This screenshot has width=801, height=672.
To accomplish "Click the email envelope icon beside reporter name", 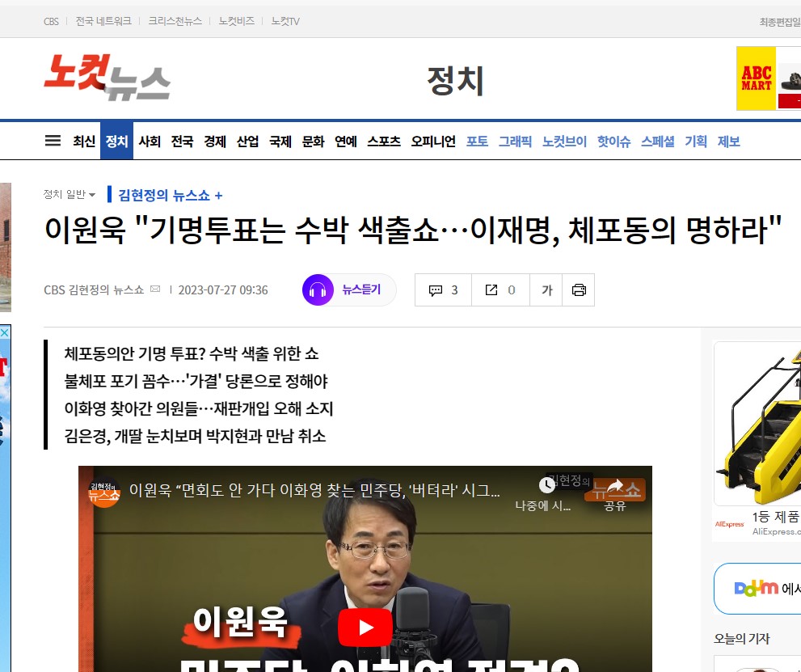I will click(x=155, y=290).
